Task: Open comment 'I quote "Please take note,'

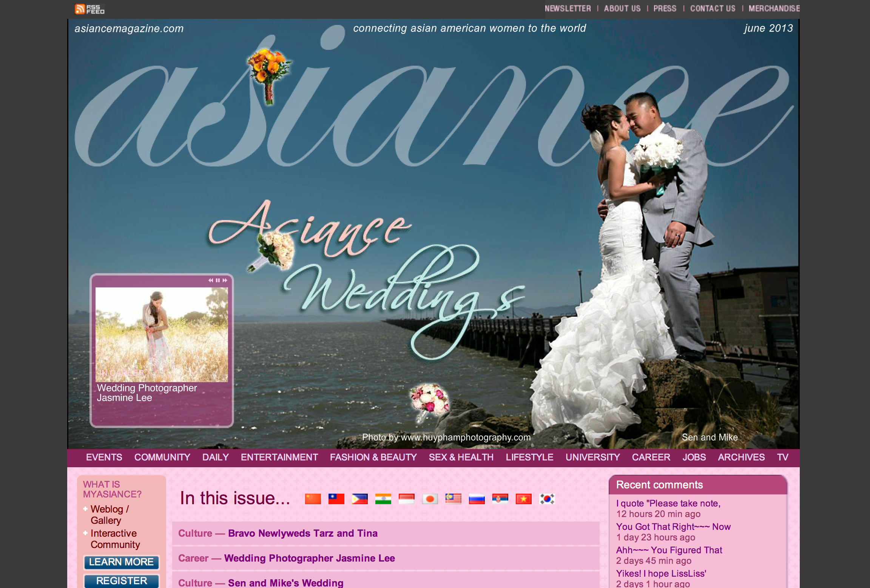Action: click(x=668, y=503)
